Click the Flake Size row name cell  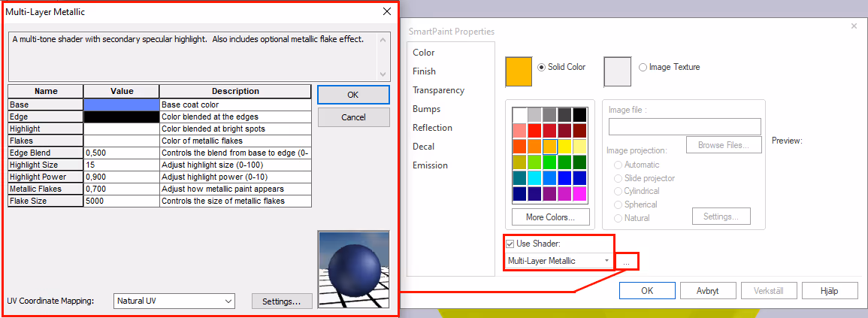click(46, 201)
